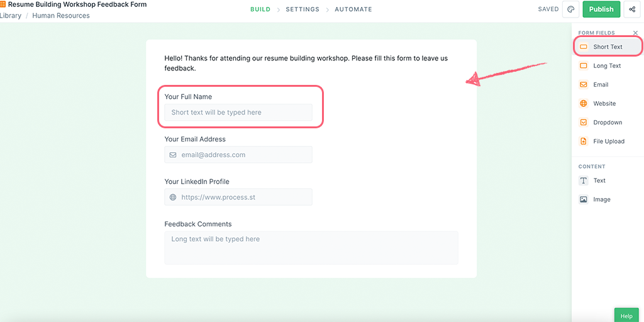Viewport: 644px width, 322px height.
Task: Click the Your LinkedIn Profile label
Action: [x=197, y=182]
